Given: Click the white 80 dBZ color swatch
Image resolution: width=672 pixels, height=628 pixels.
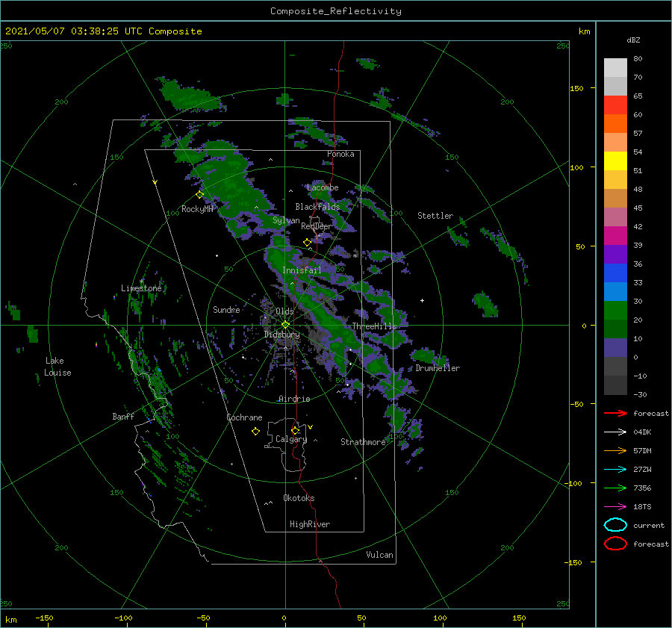Looking at the screenshot, I should [x=615, y=67].
